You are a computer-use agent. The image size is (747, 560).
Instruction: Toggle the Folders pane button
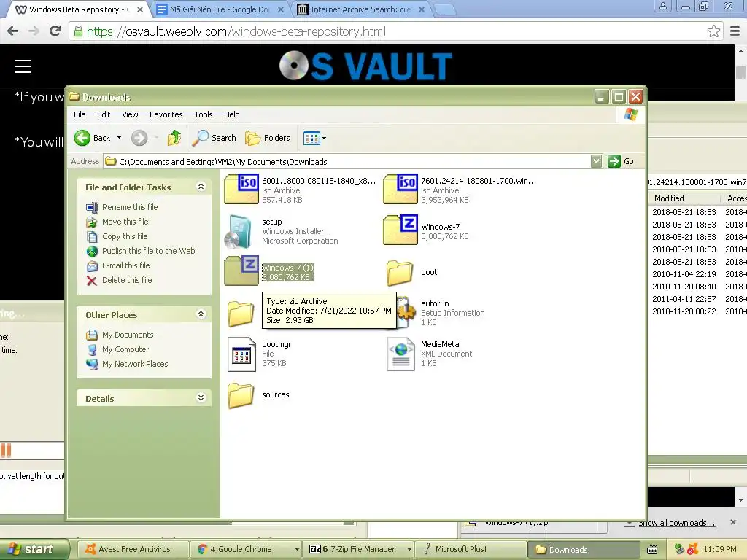click(267, 138)
